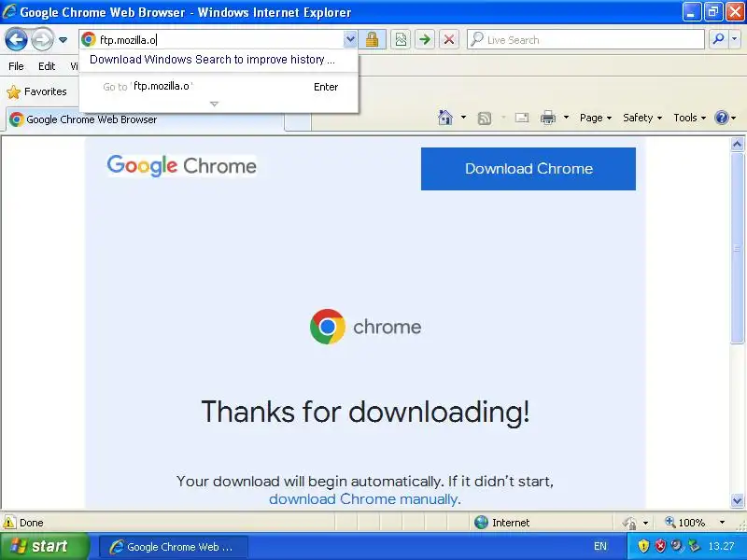Click the taskbar clock showing 13.27
This screenshot has width=747, height=560.
click(721, 546)
